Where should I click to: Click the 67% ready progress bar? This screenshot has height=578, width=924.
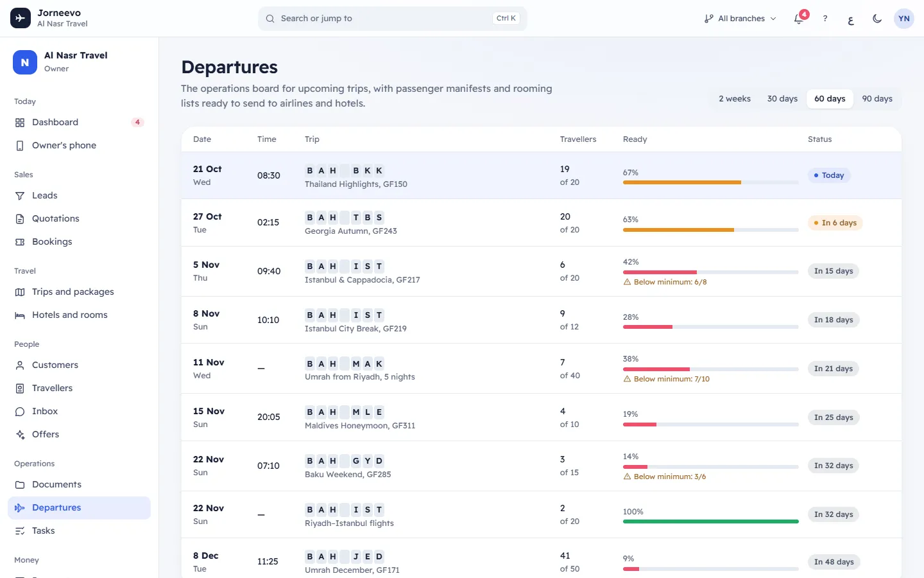pos(710,182)
